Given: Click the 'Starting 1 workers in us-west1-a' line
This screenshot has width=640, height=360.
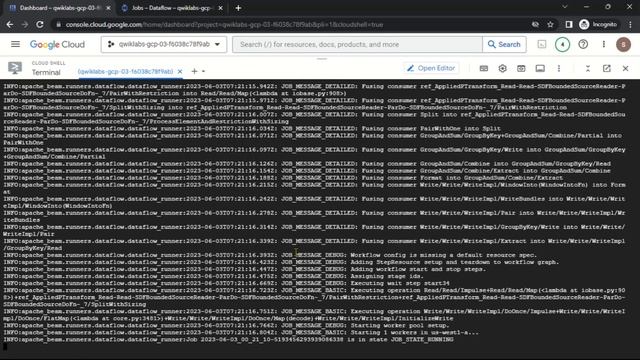Looking at the screenshot, I should click(241, 333).
